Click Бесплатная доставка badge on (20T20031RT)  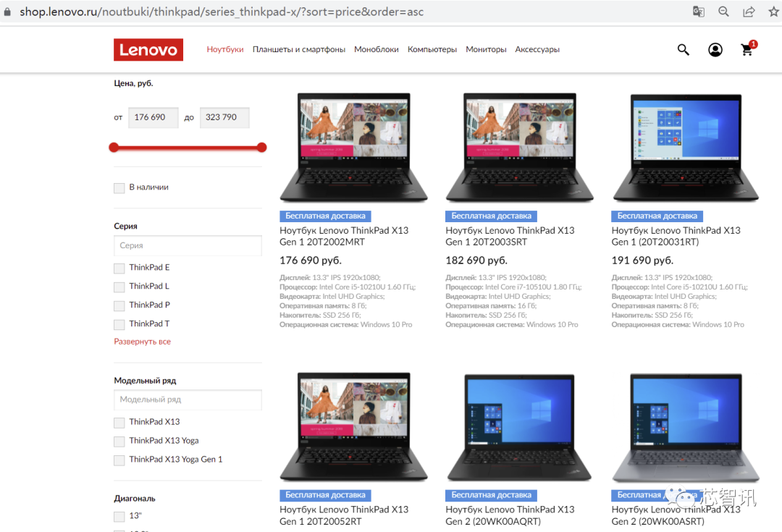[x=657, y=216]
